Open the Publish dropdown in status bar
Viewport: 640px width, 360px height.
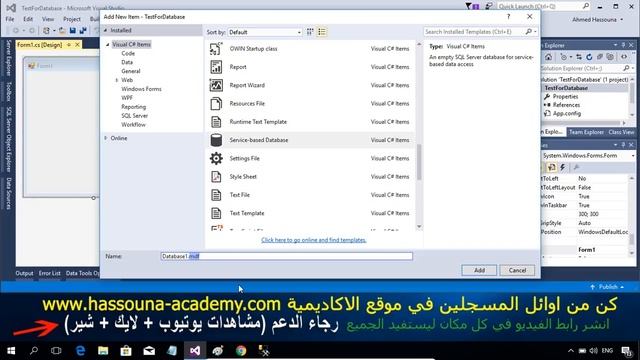(607, 287)
